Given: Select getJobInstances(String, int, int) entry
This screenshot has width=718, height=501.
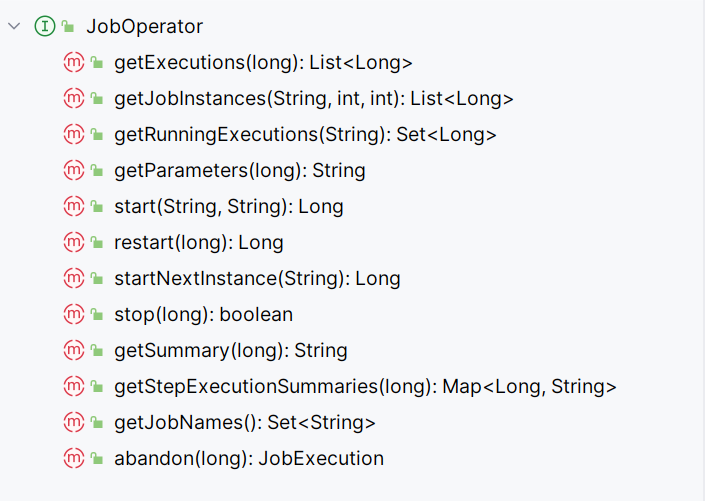Looking at the screenshot, I should point(314,98).
